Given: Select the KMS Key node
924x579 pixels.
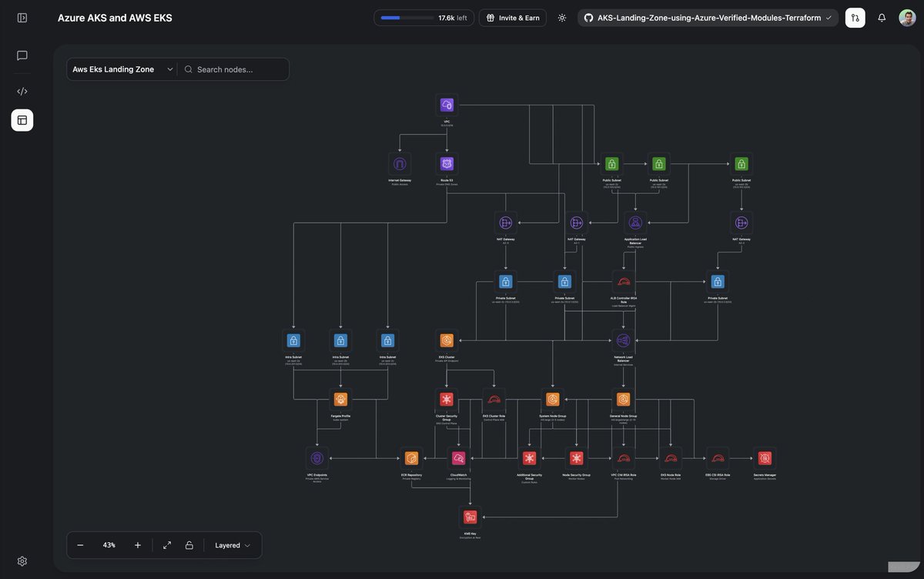Looking at the screenshot, I should [470, 517].
